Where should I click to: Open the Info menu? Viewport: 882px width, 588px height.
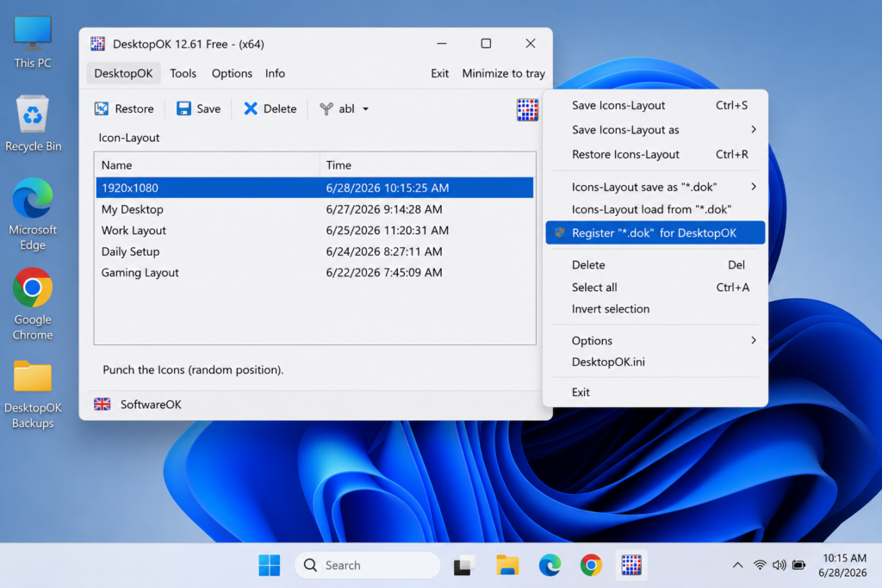pos(275,73)
